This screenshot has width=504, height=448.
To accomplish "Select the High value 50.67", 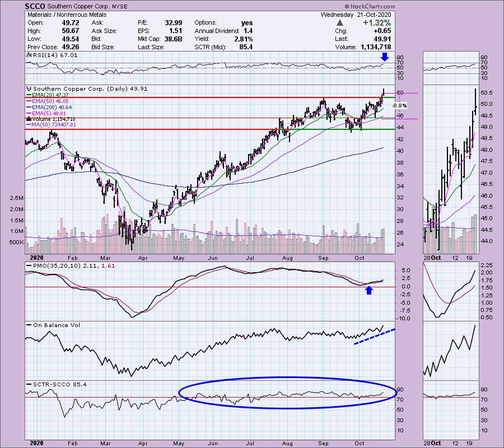I will pyautogui.click(x=70, y=31).
